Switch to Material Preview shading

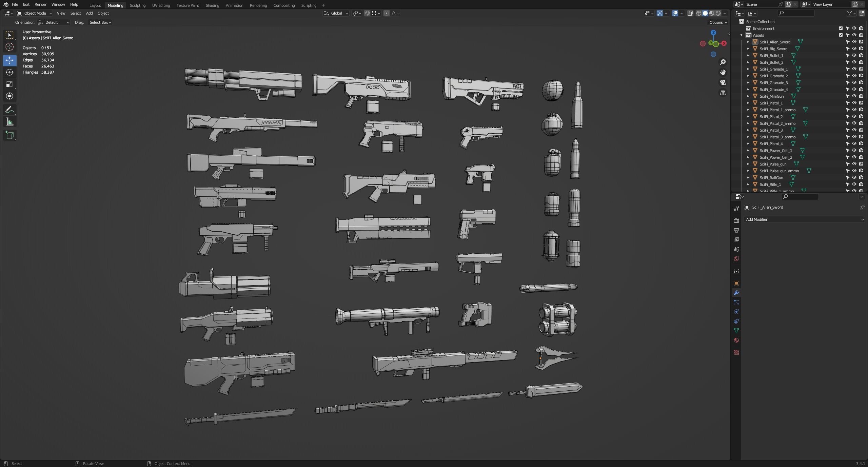(x=712, y=13)
